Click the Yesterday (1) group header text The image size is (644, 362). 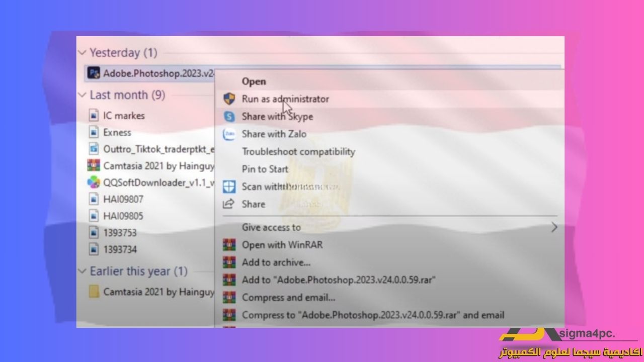point(123,52)
